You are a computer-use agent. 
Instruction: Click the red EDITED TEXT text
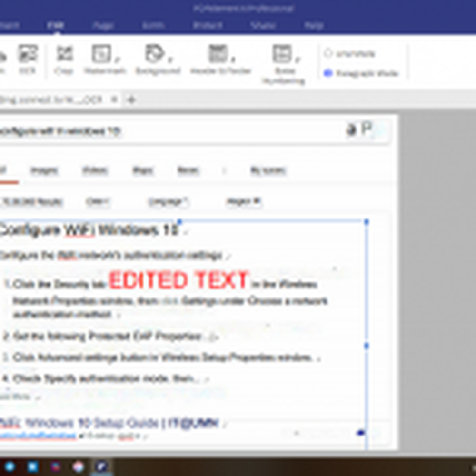click(x=179, y=280)
